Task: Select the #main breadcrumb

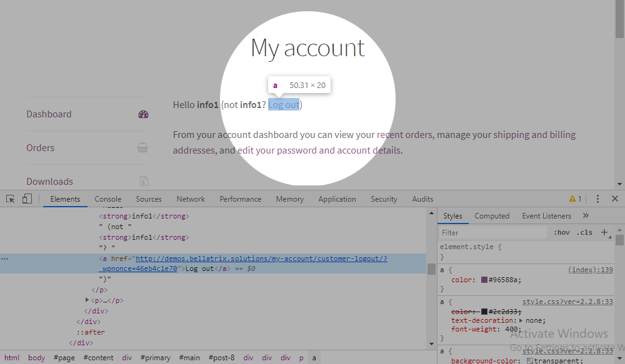Action: click(x=189, y=358)
